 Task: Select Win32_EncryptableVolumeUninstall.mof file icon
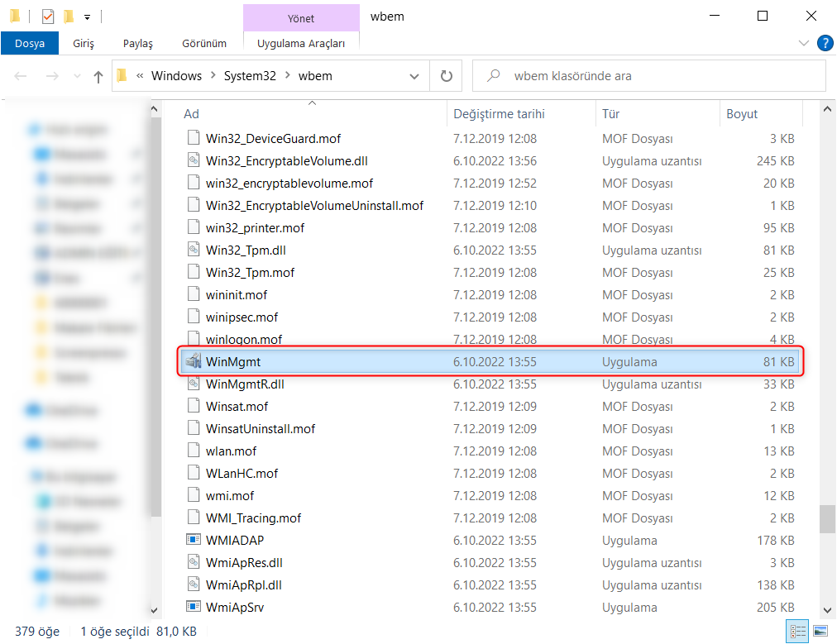pyautogui.click(x=194, y=205)
